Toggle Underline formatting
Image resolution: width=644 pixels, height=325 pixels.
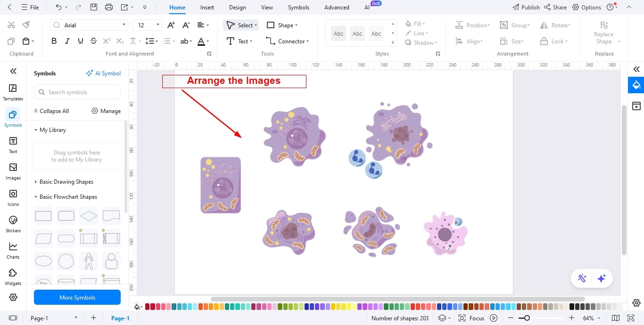pyautogui.click(x=81, y=41)
